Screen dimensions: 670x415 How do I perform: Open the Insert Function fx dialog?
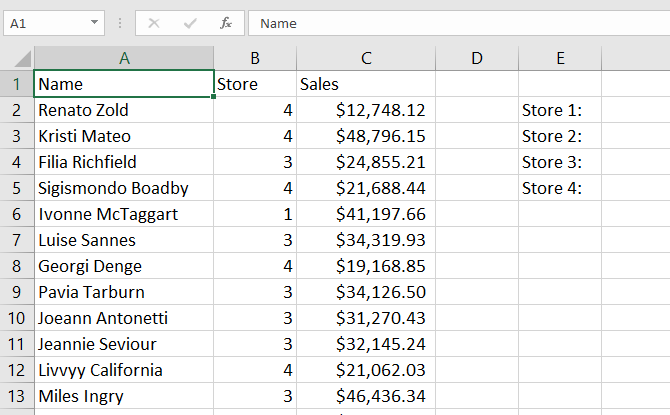[x=226, y=22]
